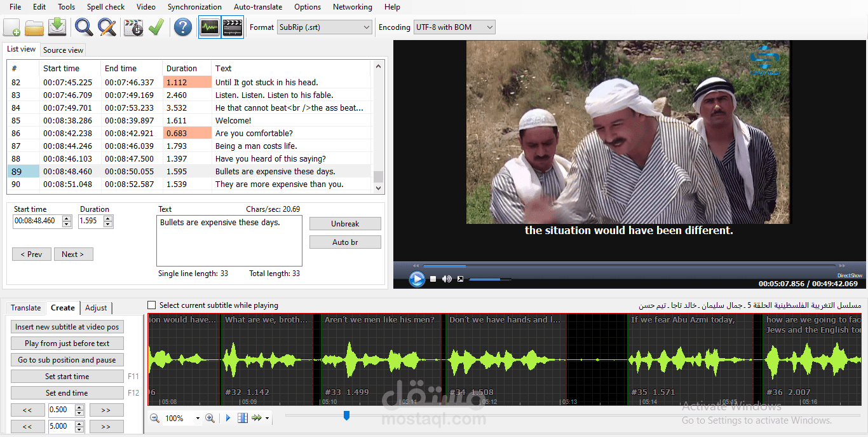Click the video progress seek bar
Viewport: 868px width, 437px height.
(x=629, y=266)
